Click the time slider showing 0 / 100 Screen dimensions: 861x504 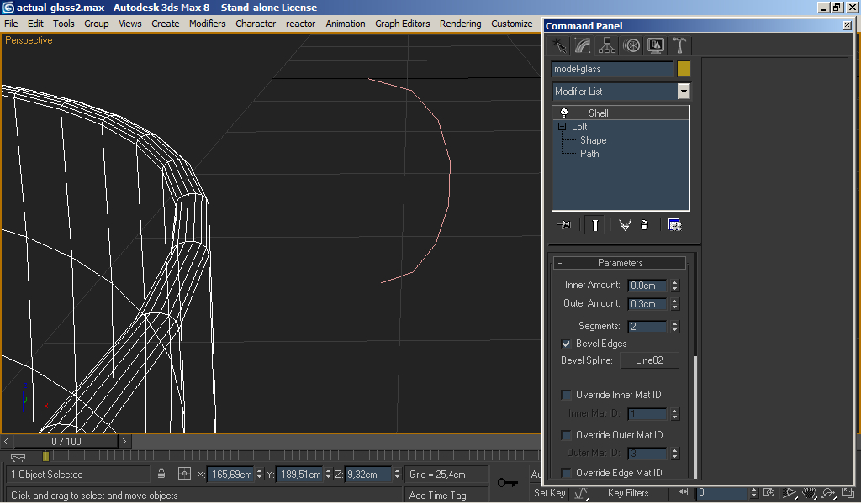click(66, 441)
